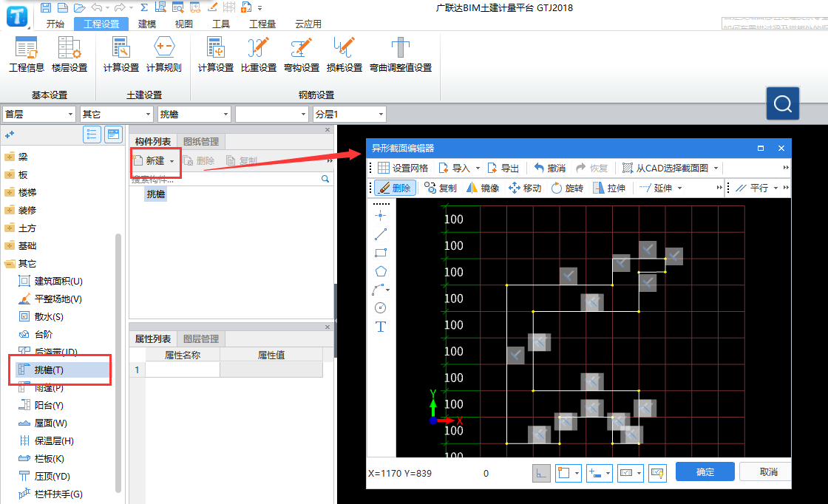Click 拉伸 stretch tool in section editor
Screen dimensions: 828x504
click(609, 188)
